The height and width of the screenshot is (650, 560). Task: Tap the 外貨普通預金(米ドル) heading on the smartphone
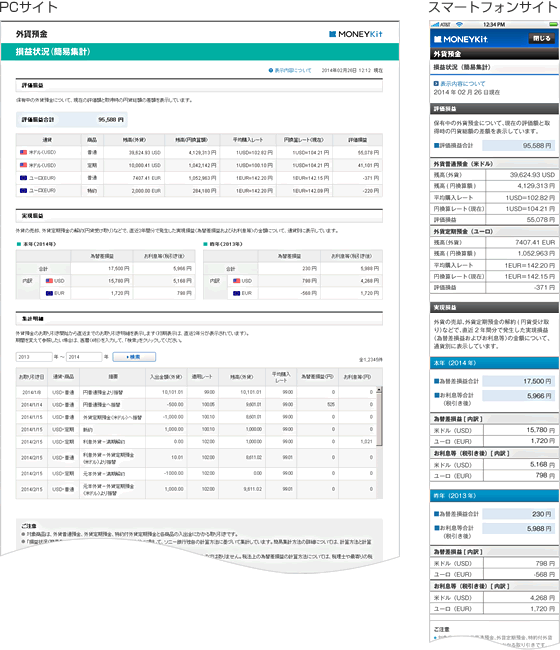[x=463, y=164]
